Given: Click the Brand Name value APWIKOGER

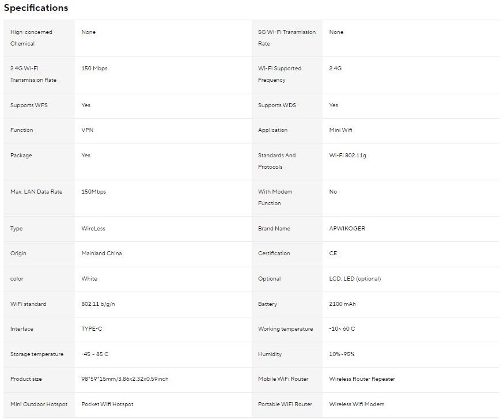Looking at the screenshot, I should pyautogui.click(x=347, y=229).
